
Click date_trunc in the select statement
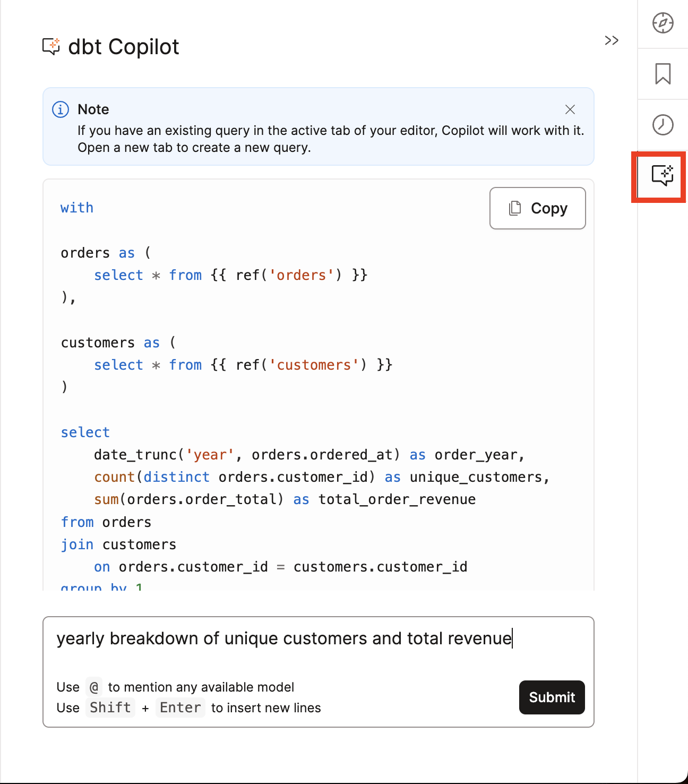(x=135, y=455)
